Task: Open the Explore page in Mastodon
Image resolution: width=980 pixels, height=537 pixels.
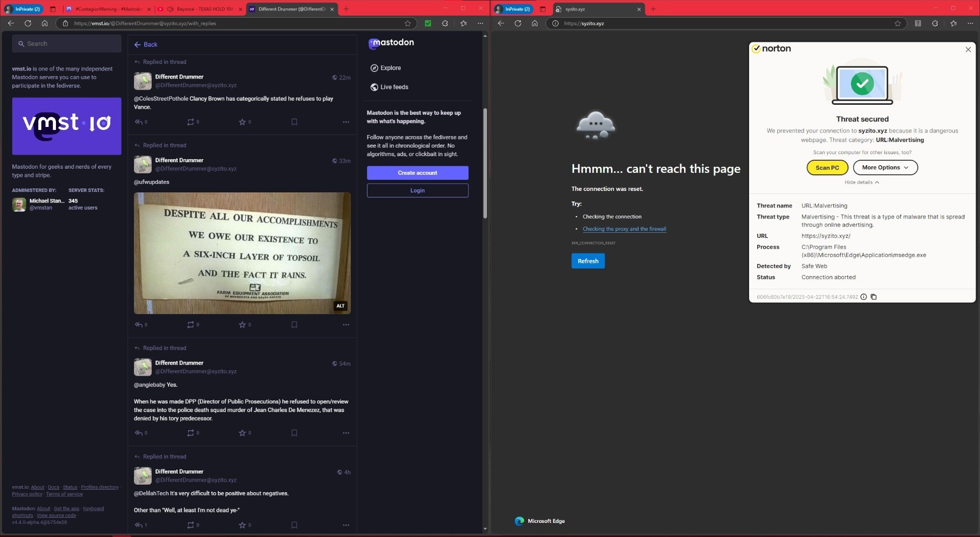Action: pos(386,68)
